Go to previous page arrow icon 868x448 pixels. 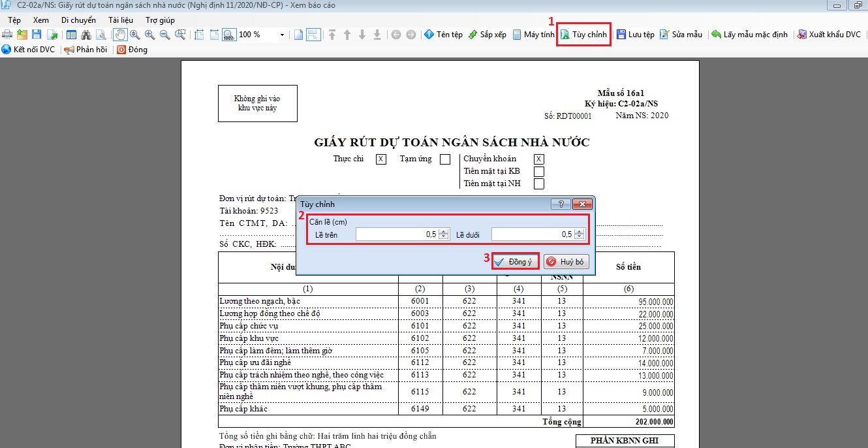tap(347, 35)
